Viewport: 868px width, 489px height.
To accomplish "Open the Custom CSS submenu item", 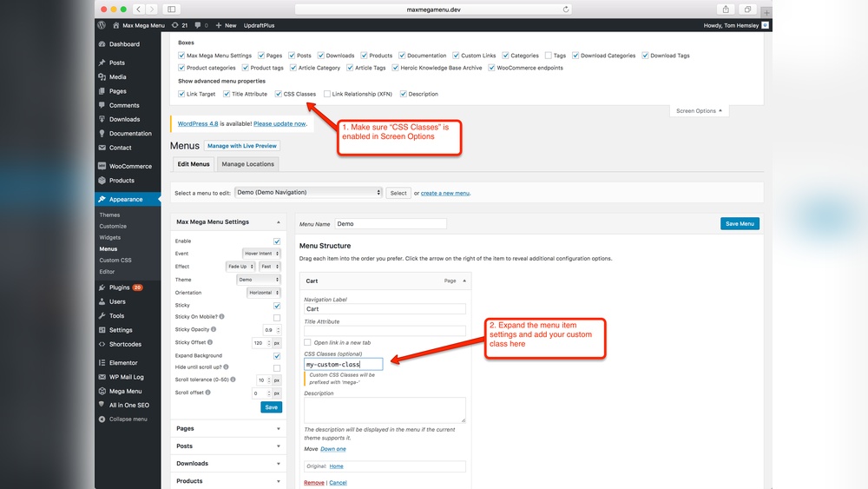I will click(115, 261).
